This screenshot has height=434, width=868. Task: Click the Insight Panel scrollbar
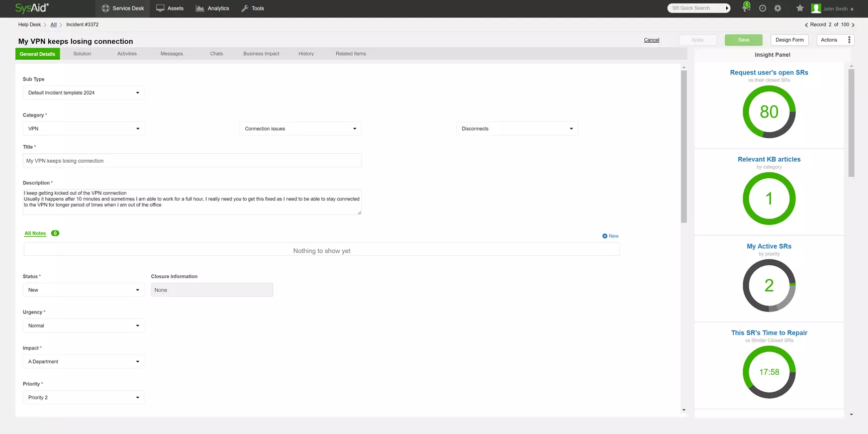click(851, 123)
